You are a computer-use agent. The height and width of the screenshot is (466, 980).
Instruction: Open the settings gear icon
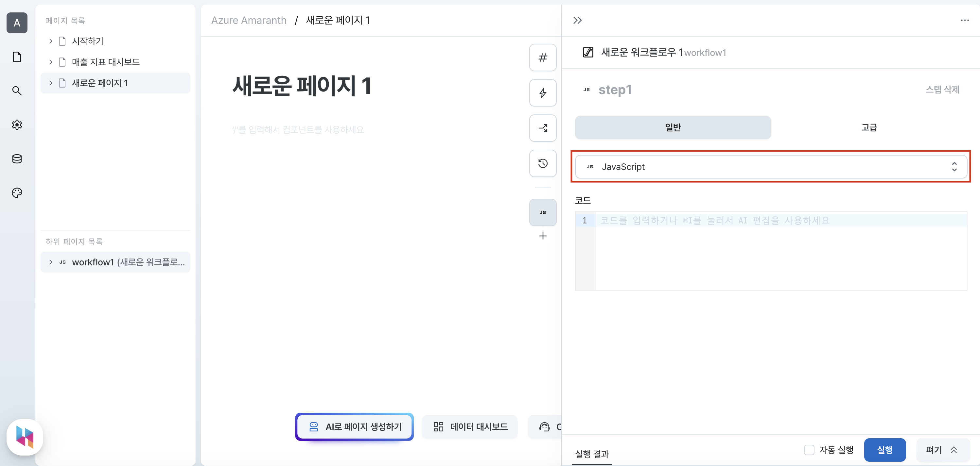point(17,125)
